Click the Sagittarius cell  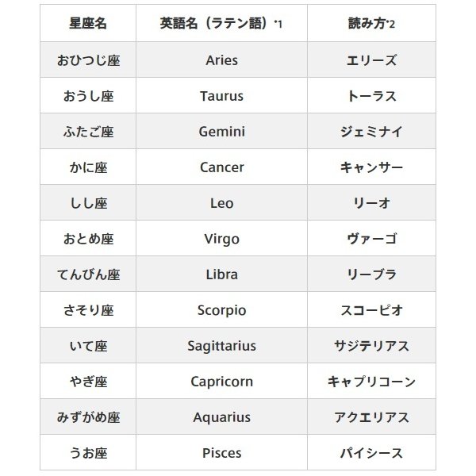coord(221,345)
